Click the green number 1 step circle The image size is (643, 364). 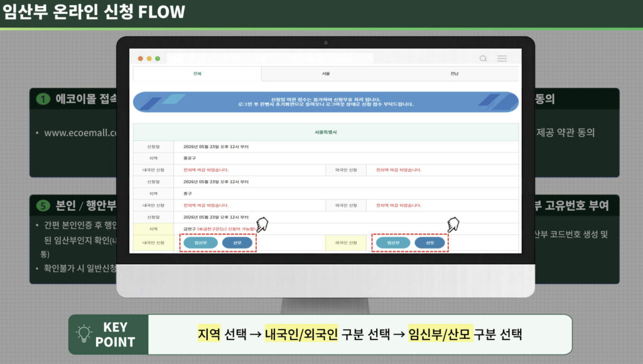tap(43, 99)
